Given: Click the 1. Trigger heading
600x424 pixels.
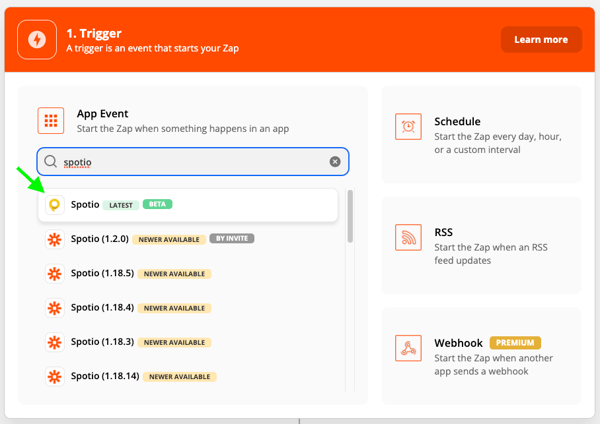Looking at the screenshot, I should click(94, 34).
